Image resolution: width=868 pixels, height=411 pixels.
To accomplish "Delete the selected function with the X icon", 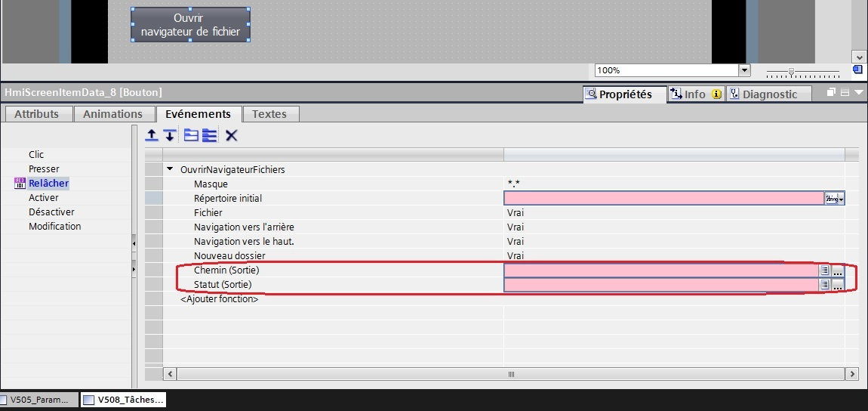I will [x=232, y=135].
